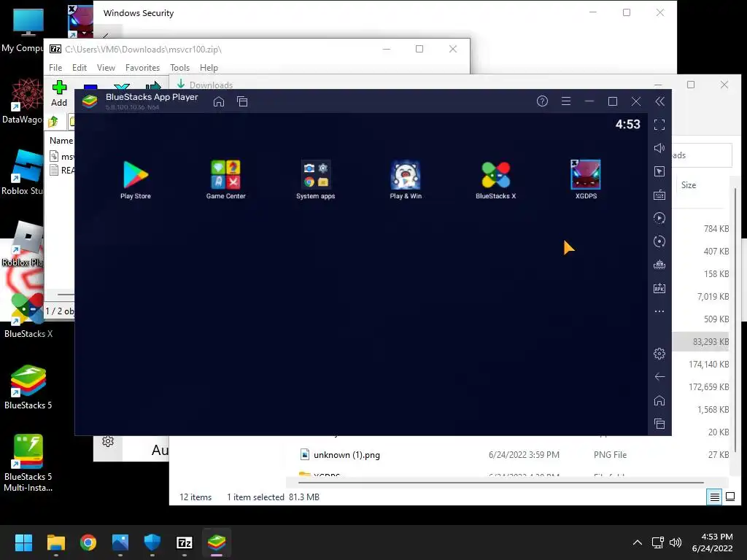Select the Roblox Studio desktop shortcut
The width and height of the screenshot is (747, 560).
click(x=23, y=172)
